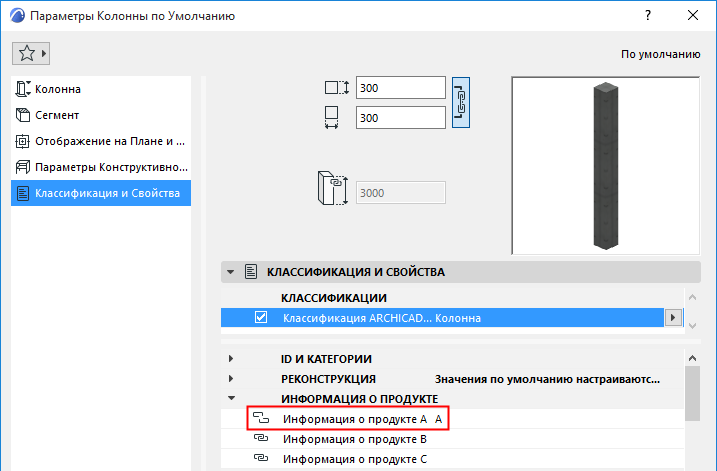Click link icon for Информация о продукте C
Screen dimensions: 717x471
(x=261, y=458)
